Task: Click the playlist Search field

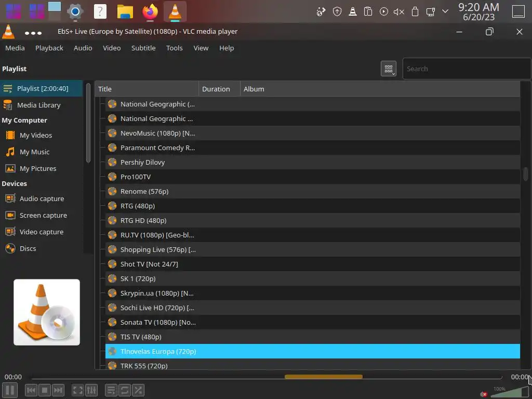Action: pyautogui.click(x=467, y=69)
